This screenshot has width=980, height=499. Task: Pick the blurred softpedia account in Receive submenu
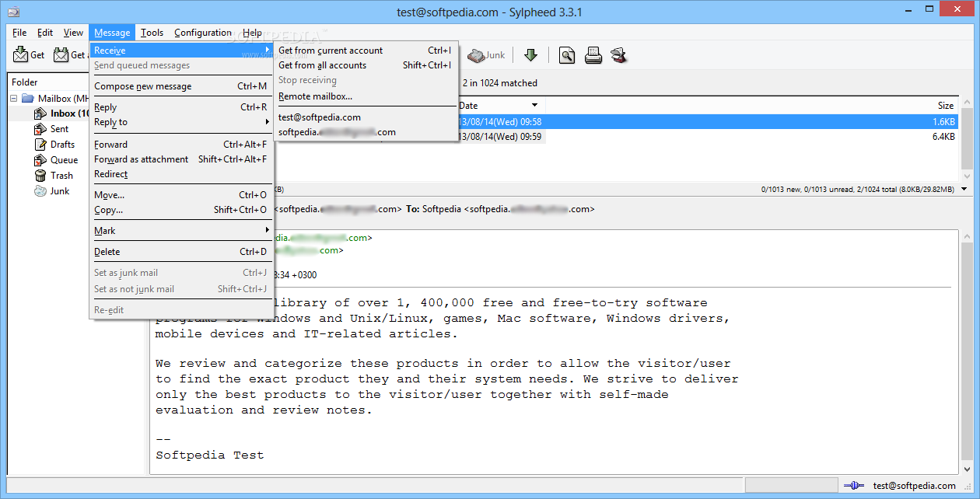(365, 132)
